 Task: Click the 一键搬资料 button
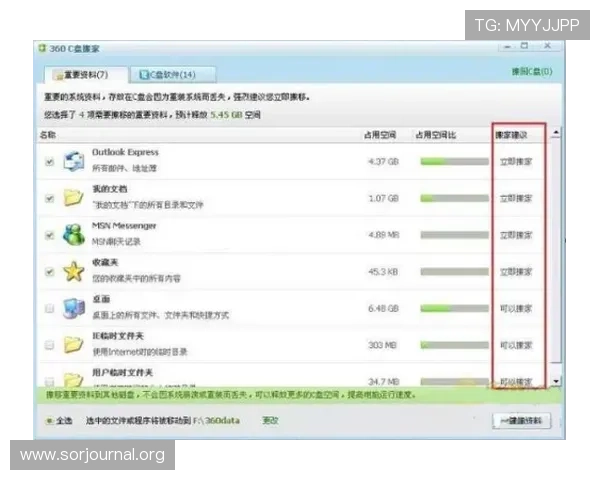point(522,421)
